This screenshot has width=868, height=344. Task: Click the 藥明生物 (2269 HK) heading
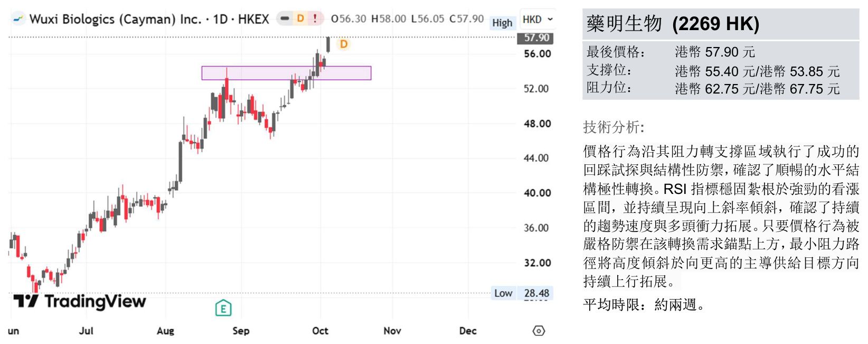coord(673,24)
